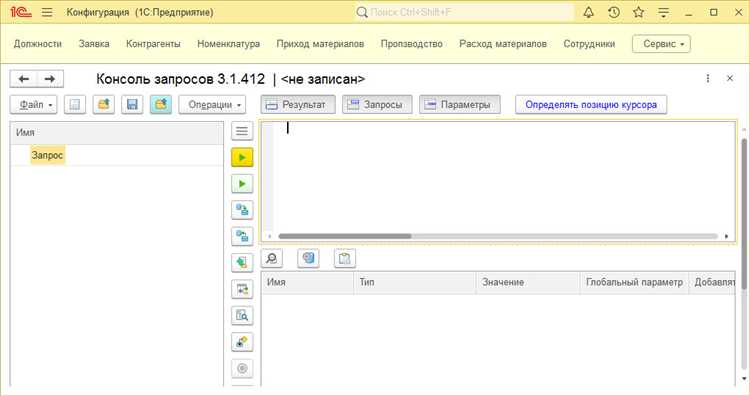Screen dimensions: 750x396
Task: Click the Глобальный параметр column header
Action: coord(634,283)
